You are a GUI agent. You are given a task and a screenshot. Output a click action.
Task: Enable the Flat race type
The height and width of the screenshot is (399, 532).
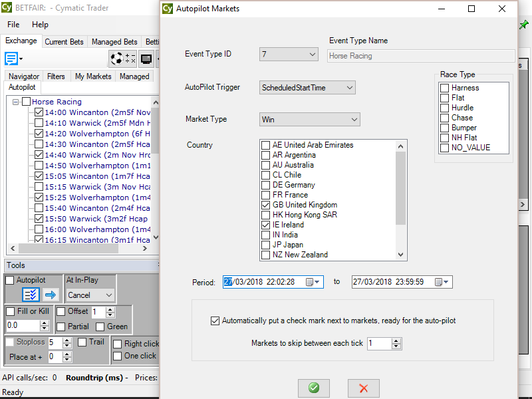pos(444,98)
